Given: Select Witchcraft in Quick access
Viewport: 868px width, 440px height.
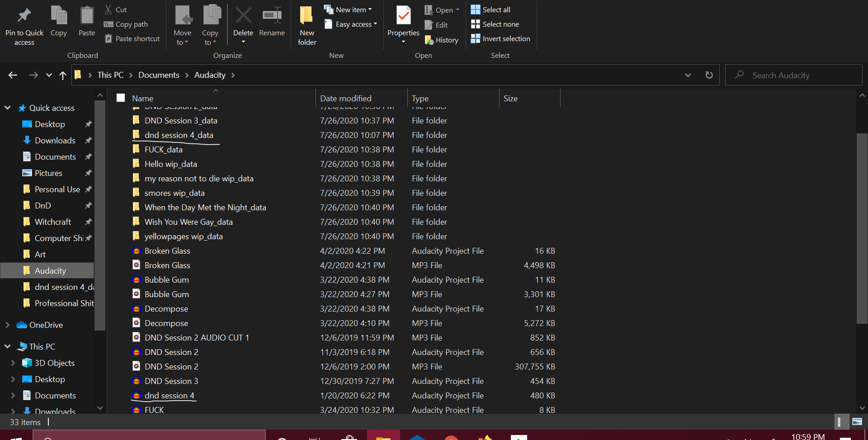Looking at the screenshot, I should [x=53, y=222].
